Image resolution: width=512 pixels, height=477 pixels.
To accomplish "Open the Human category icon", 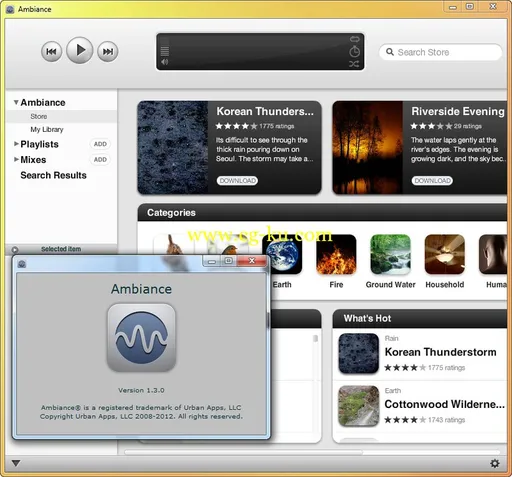I will tap(493, 254).
